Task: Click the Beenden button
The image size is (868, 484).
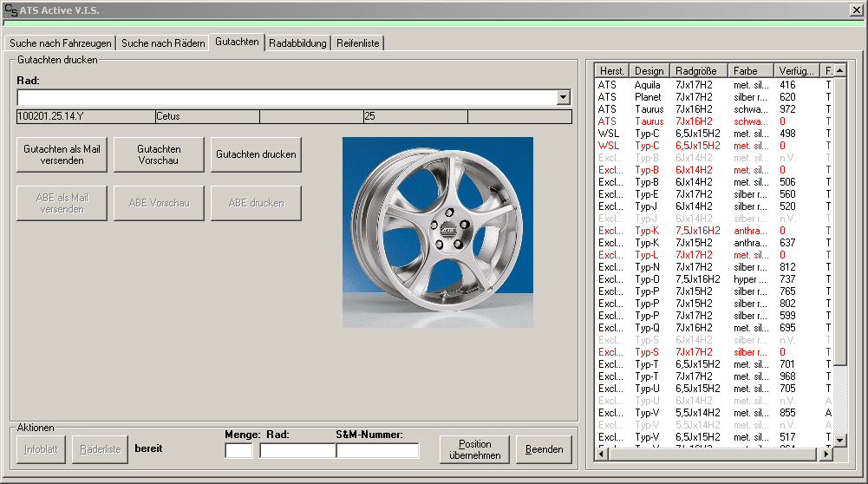Action: pyautogui.click(x=544, y=449)
